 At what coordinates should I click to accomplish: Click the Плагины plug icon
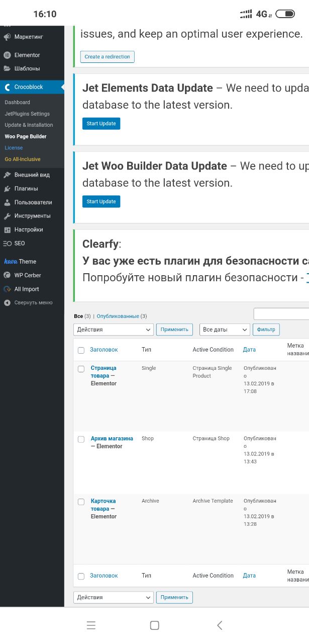[x=7, y=189]
